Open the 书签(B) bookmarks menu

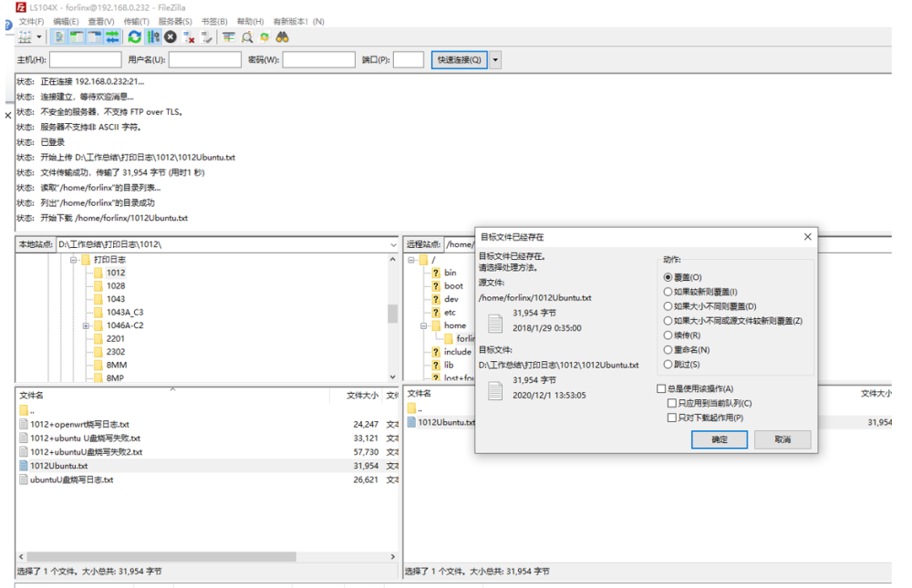(214, 21)
